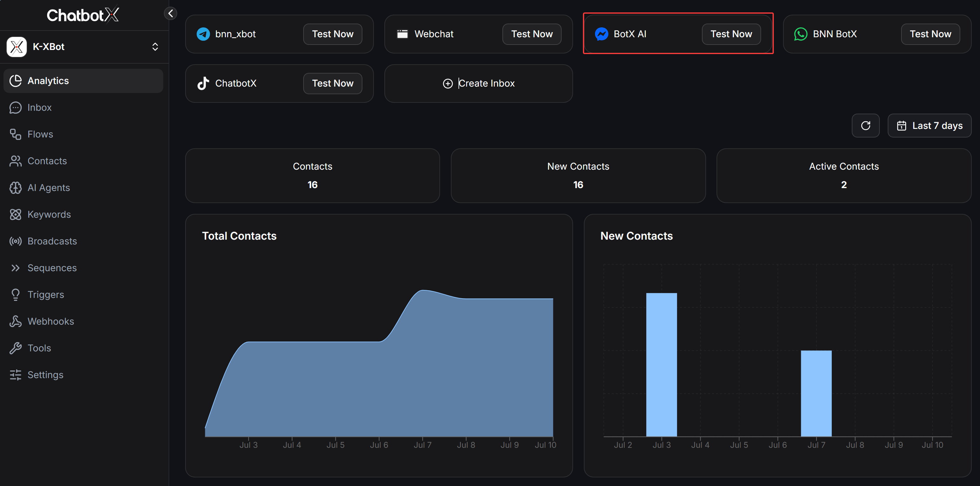Click the Tools wrench icon
980x486 pixels.
(16, 348)
